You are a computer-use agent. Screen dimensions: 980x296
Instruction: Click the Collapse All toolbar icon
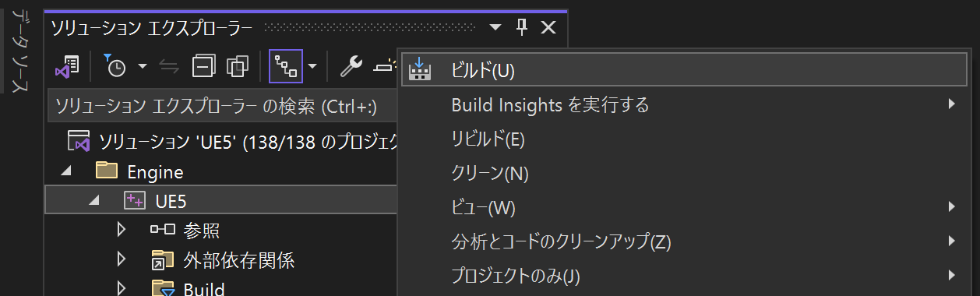coord(204,67)
